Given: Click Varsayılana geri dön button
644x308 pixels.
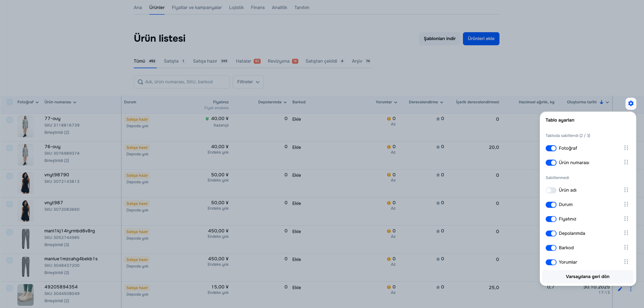Looking at the screenshot, I should 587,276.
